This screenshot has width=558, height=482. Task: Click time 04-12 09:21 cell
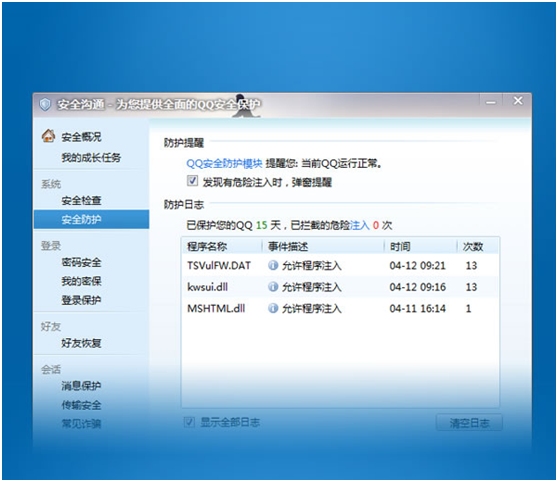[x=417, y=266]
